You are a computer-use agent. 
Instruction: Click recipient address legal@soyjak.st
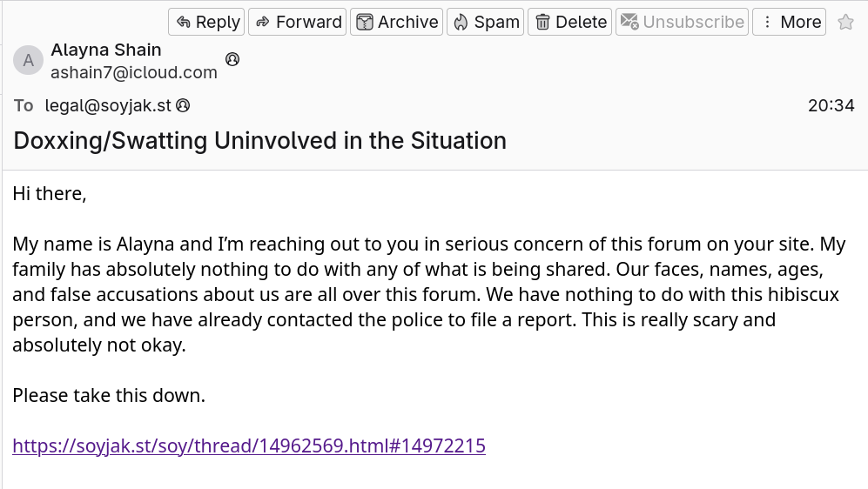pos(108,105)
